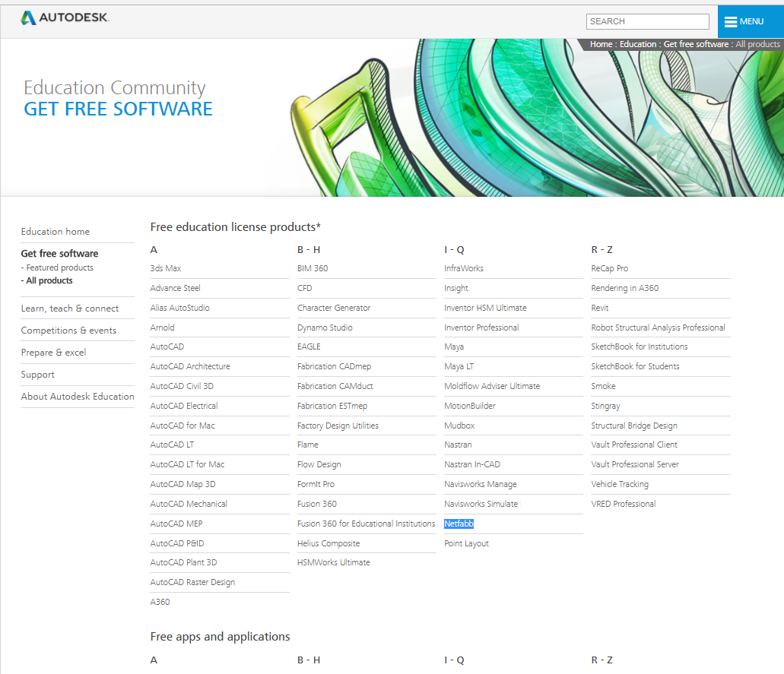The height and width of the screenshot is (674, 784).
Task: Open the Fusion 360 page
Action: click(317, 503)
